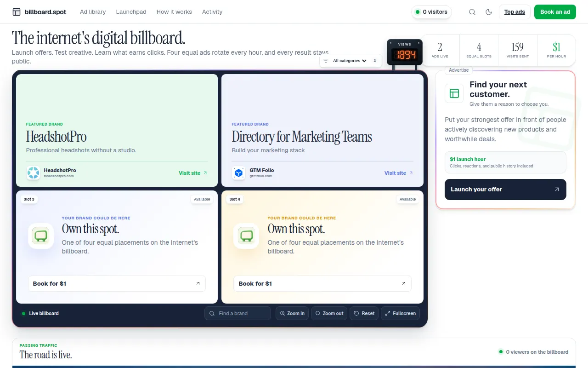Open the search magnifier icon
The height and width of the screenshot is (368, 588).
[472, 12]
